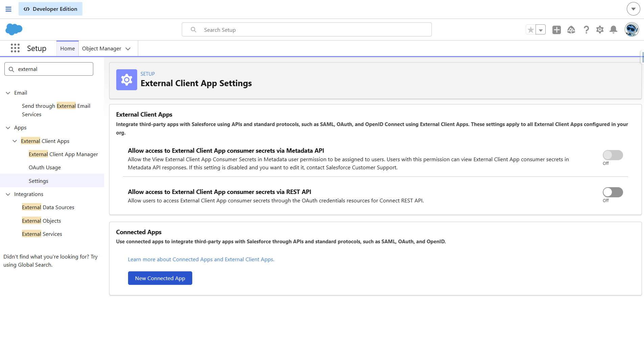Open the notifications bell
Screen dimensions: 644x345
(614, 30)
